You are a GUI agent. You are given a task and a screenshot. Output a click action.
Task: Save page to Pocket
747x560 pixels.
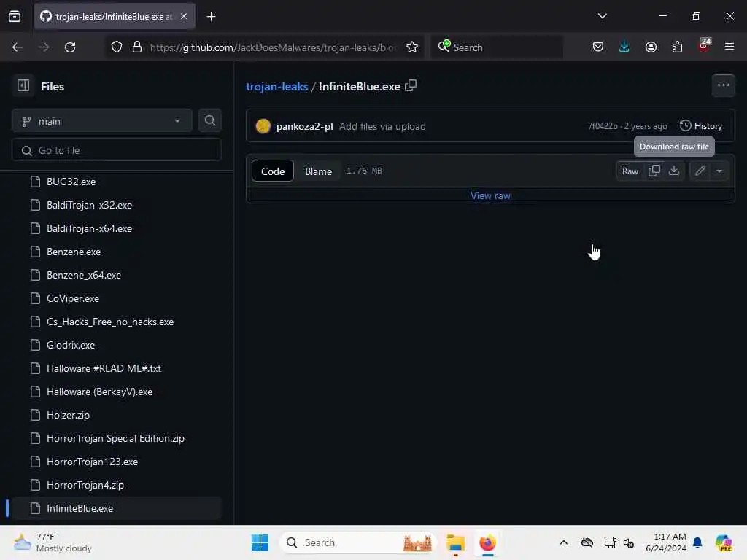[598, 47]
